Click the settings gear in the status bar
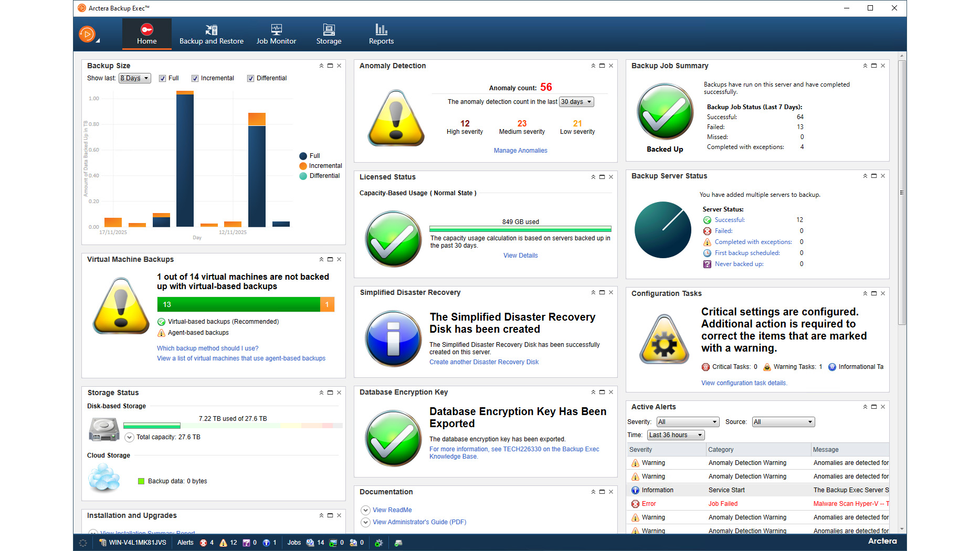This screenshot has height=551, width=980. tap(379, 543)
